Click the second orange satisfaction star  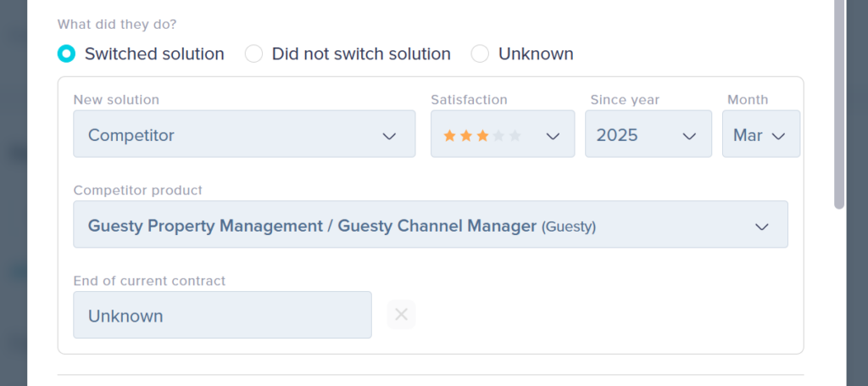pyautogui.click(x=465, y=136)
